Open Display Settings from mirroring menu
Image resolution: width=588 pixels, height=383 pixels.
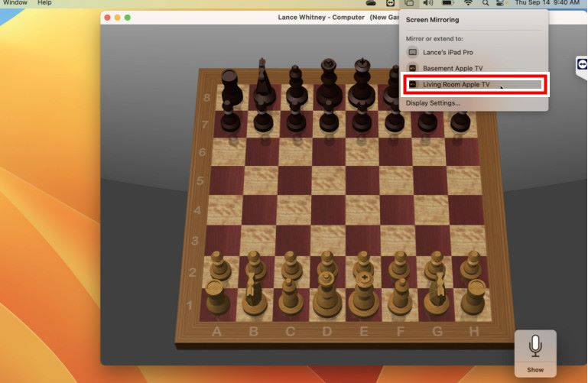coord(433,102)
